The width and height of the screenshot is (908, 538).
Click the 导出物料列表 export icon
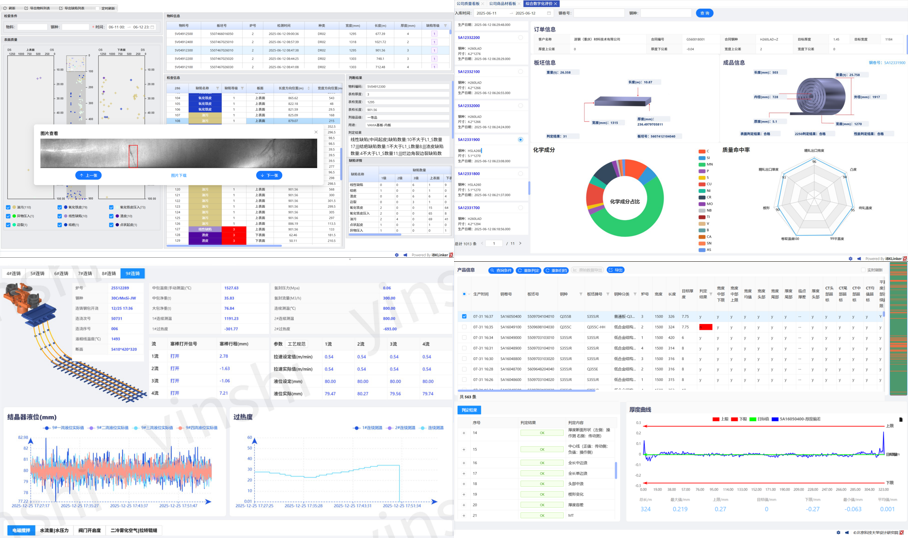[x=26, y=8]
